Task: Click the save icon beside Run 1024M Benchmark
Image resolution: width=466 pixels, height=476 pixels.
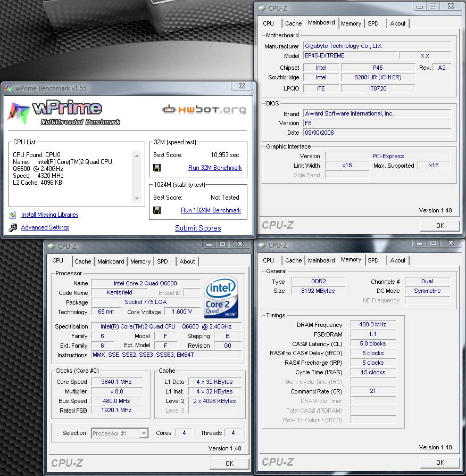Action: tap(157, 210)
